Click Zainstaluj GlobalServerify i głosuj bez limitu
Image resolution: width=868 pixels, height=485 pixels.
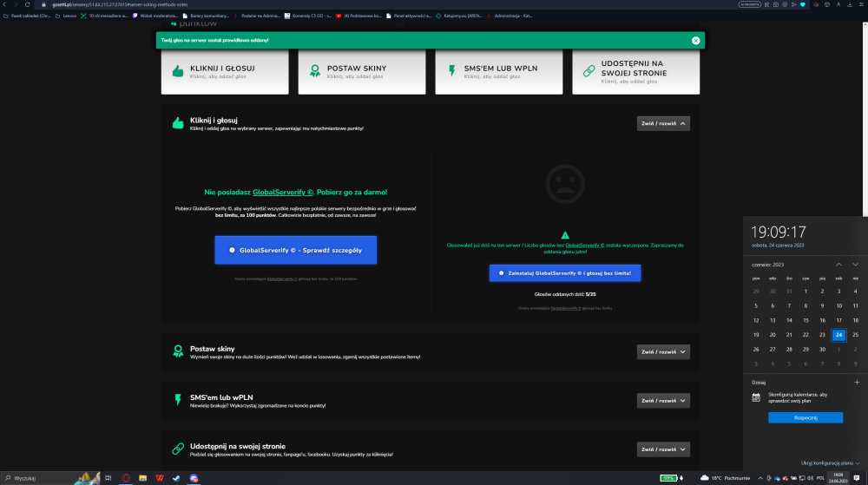point(565,273)
